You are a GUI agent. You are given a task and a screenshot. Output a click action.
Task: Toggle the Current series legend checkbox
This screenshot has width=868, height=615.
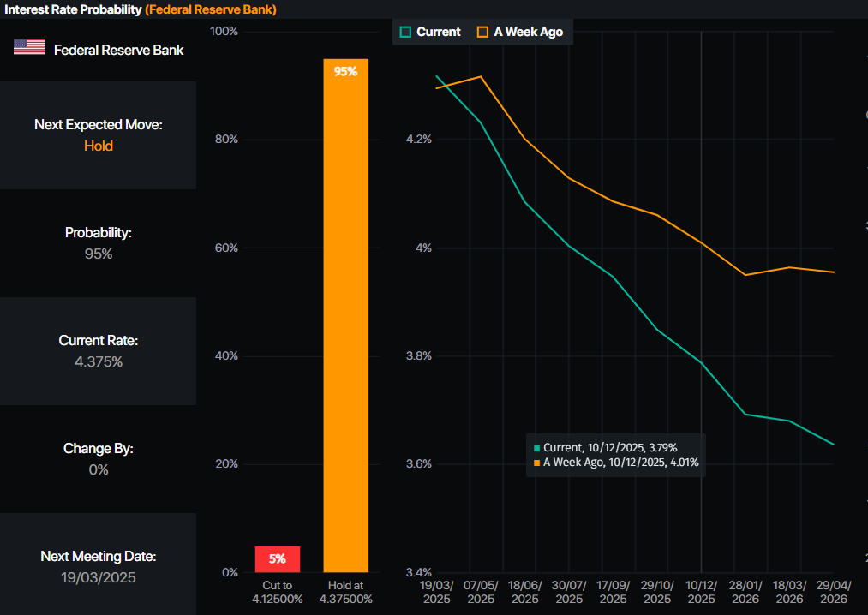tap(405, 32)
